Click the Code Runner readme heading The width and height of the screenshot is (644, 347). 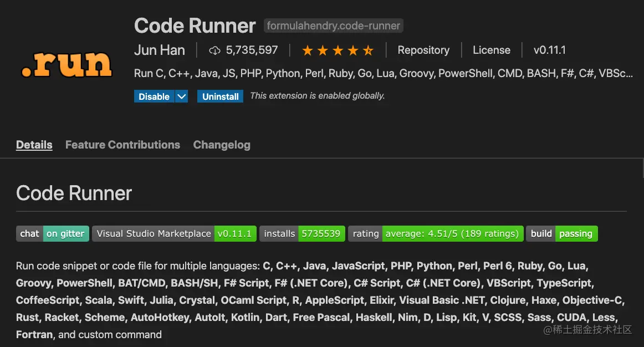point(74,193)
